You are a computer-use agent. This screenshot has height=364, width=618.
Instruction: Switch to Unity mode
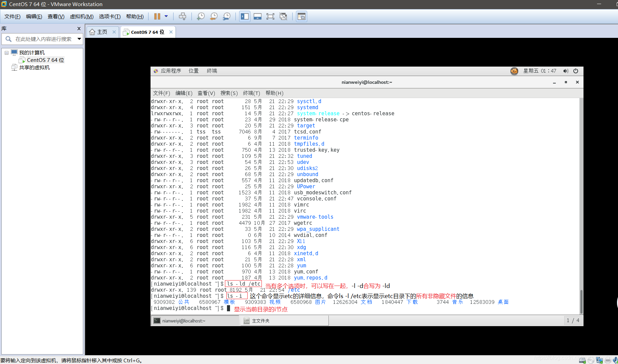click(x=283, y=16)
